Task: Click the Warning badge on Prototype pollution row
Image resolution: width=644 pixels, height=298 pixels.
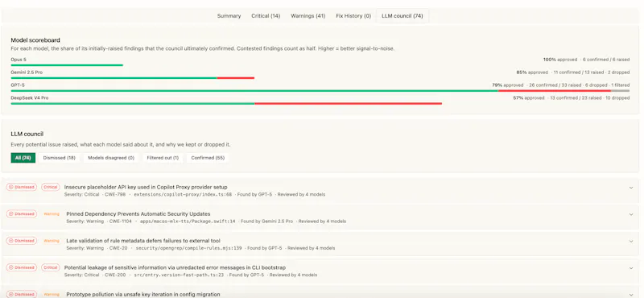Action: pyautogui.click(x=52, y=294)
